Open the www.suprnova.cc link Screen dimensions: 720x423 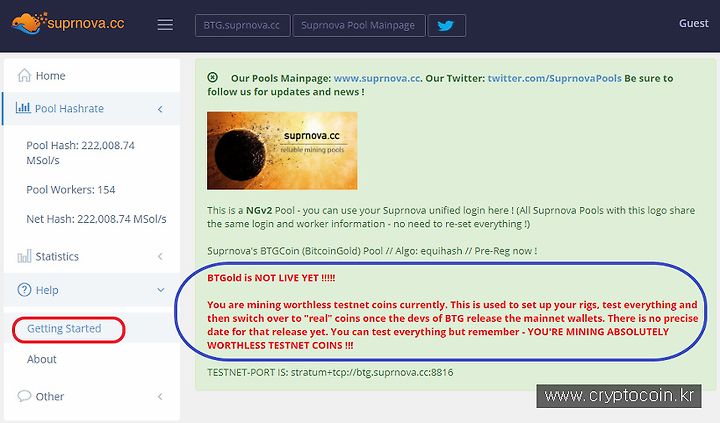[377, 78]
